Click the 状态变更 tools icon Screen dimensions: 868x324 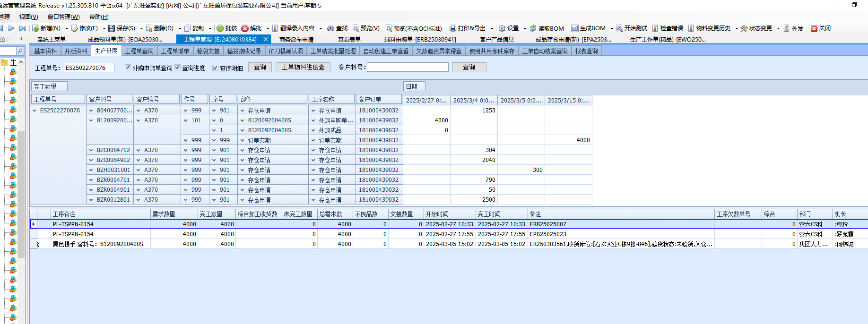click(x=744, y=28)
